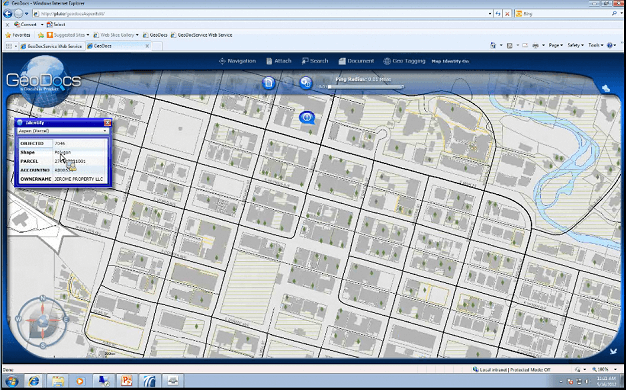Click the north arrow on the compass
The image size is (626, 390).
(x=43, y=299)
